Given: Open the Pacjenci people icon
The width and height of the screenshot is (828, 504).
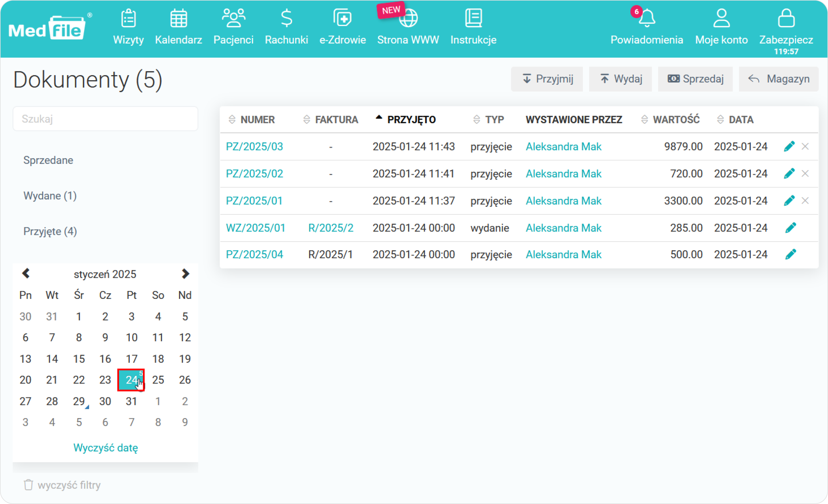Looking at the screenshot, I should coord(233,18).
